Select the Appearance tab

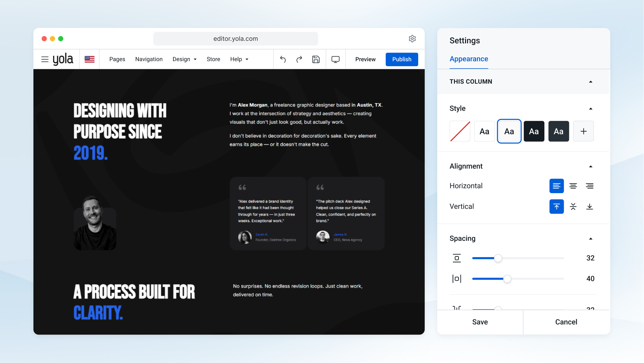[x=469, y=59]
